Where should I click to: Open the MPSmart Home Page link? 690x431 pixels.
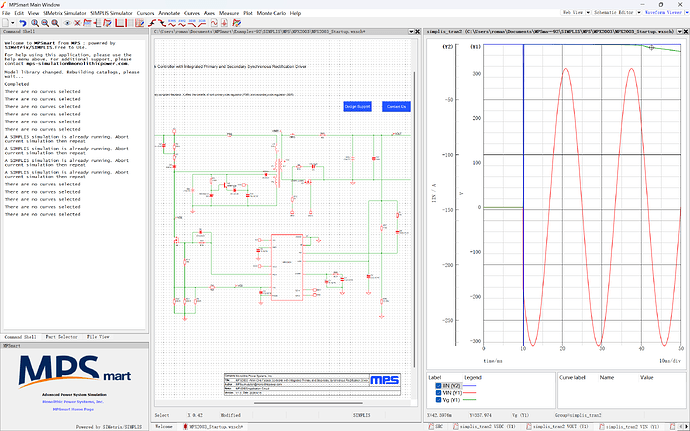(73, 409)
